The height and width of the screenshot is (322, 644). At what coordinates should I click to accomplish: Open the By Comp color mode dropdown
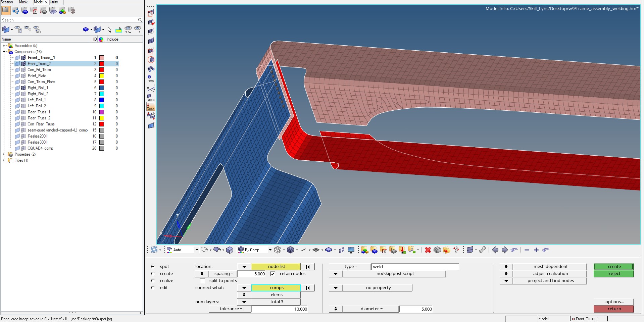[270, 250]
